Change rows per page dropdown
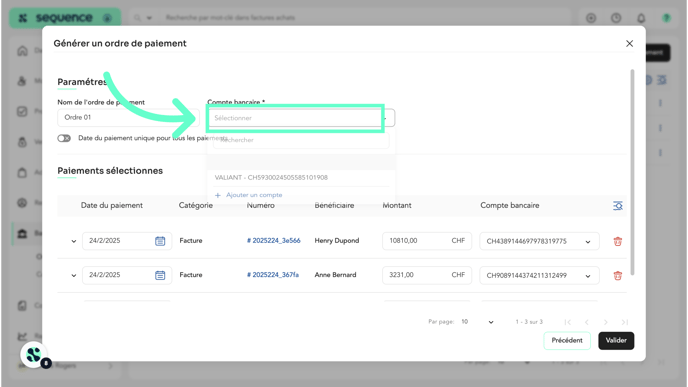This screenshot has height=387, width=688. pyautogui.click(x=477, y=322)
